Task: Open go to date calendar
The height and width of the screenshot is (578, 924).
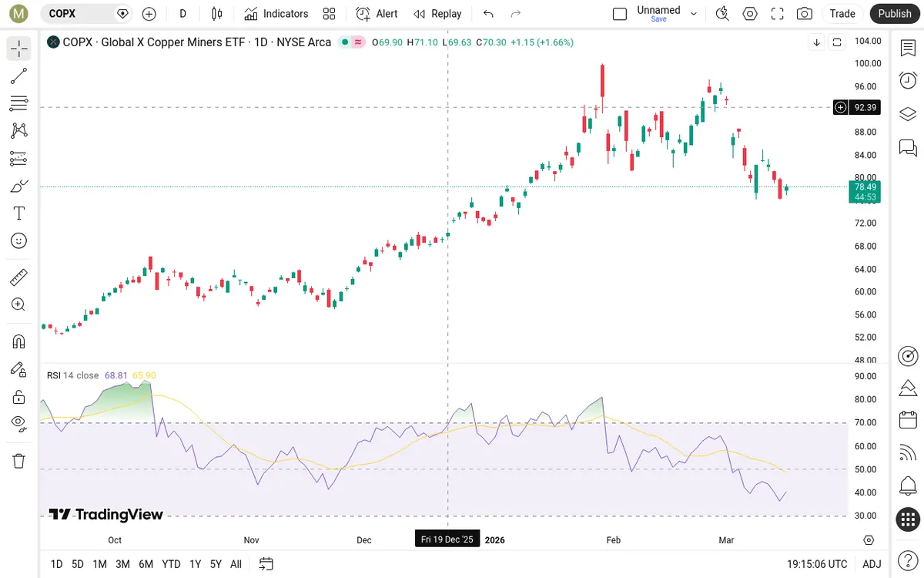Action: click(x=266, y=564)
